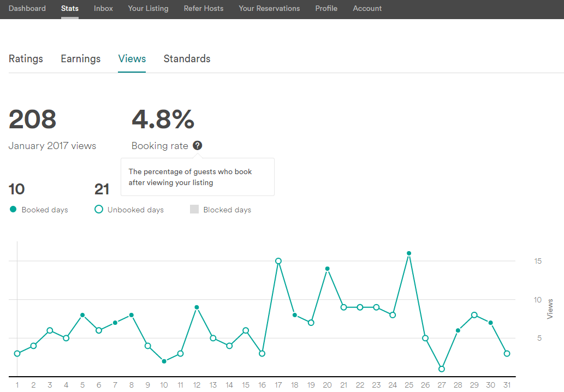Switch to the Standards tab
564x392 pixels.
[187, 59]
